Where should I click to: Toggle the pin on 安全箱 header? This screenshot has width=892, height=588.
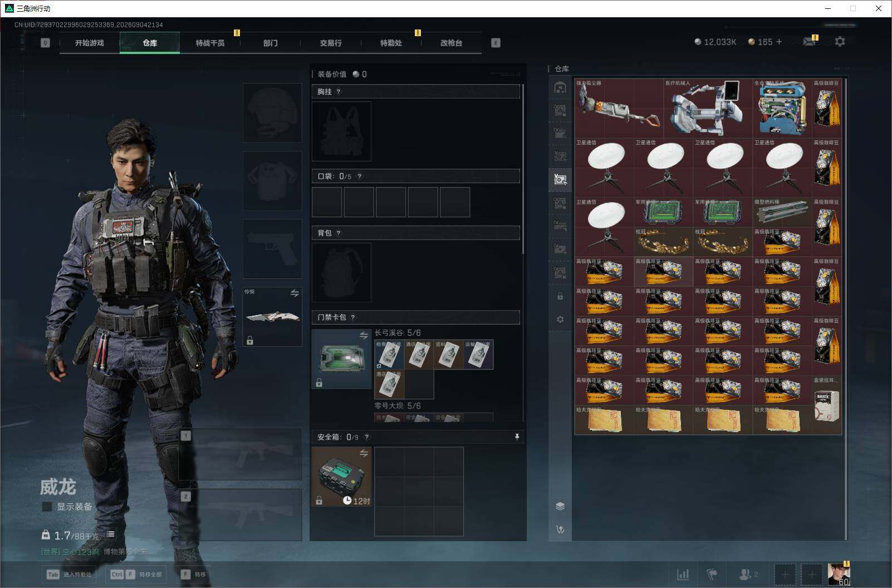pos(517,437)
